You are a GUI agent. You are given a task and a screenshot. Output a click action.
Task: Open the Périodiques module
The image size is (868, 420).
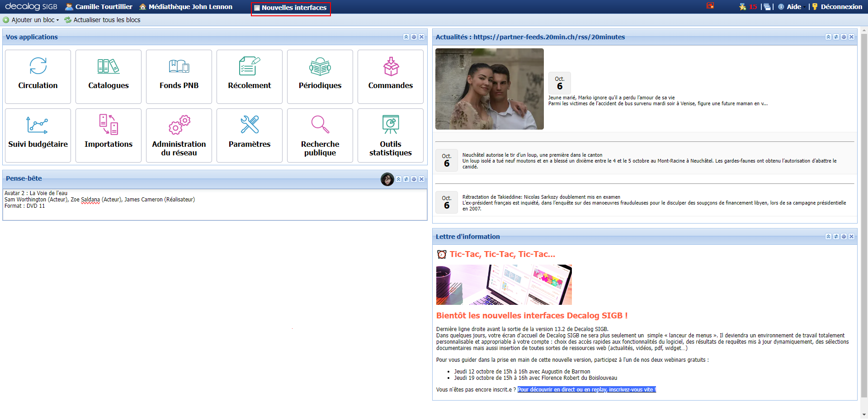coord(320,77)
